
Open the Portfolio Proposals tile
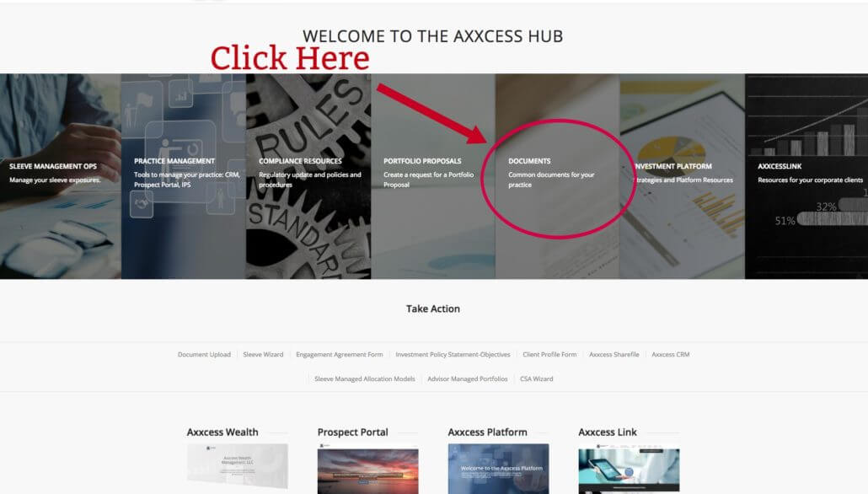pos(433,176)
